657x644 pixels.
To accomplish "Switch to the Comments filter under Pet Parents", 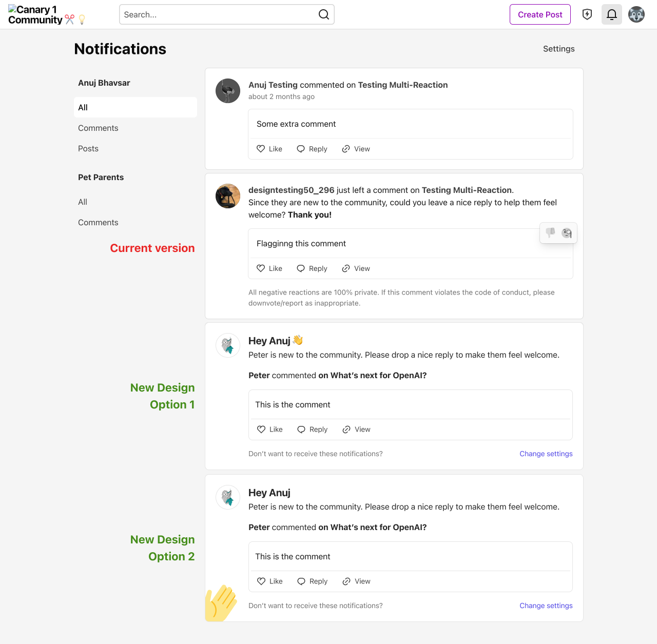I will point(98,222).
